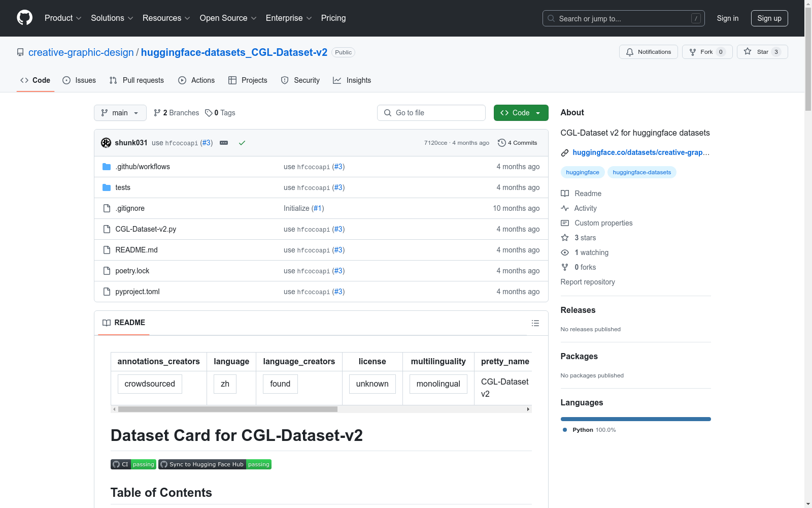Open the tests folder
The height and width of the screenshot is (508, 812).
(x=123, y=187)
